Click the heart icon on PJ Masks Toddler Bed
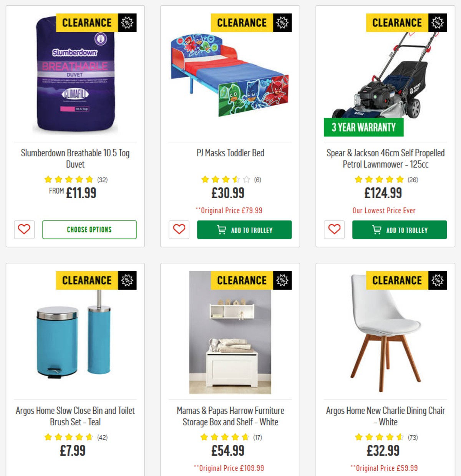The image size is (461, 476). 179,230
